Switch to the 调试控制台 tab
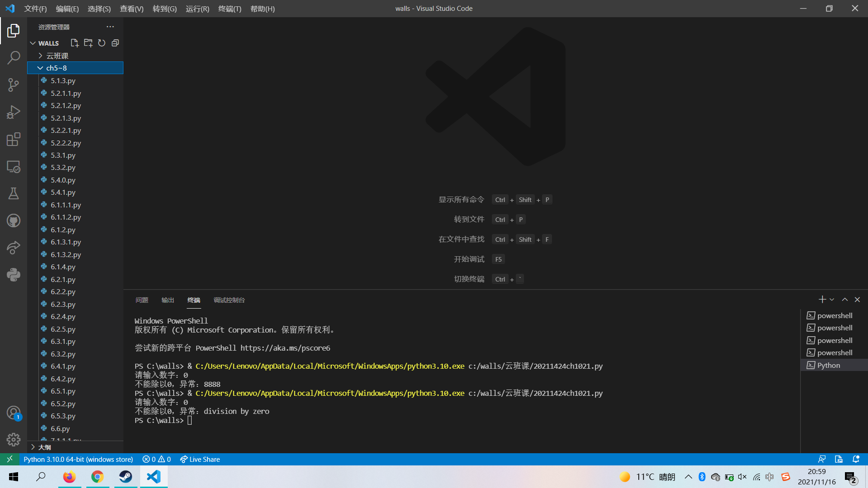 tap(229, 300)
